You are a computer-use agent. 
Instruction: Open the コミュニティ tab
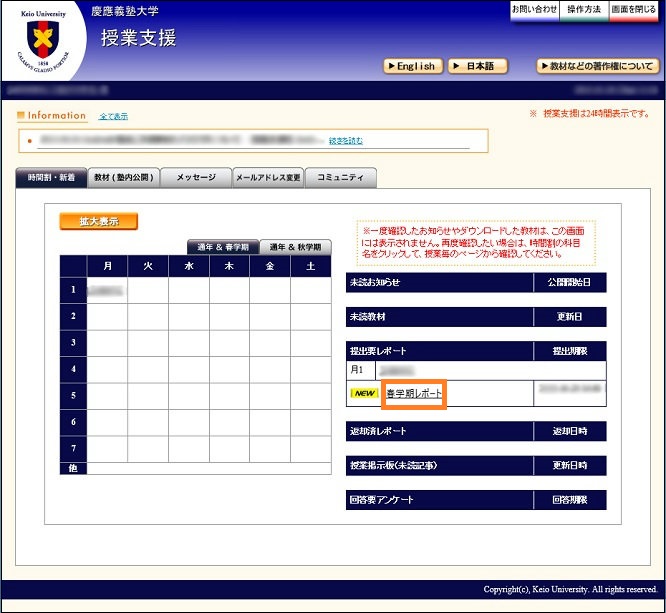point(340,177)
